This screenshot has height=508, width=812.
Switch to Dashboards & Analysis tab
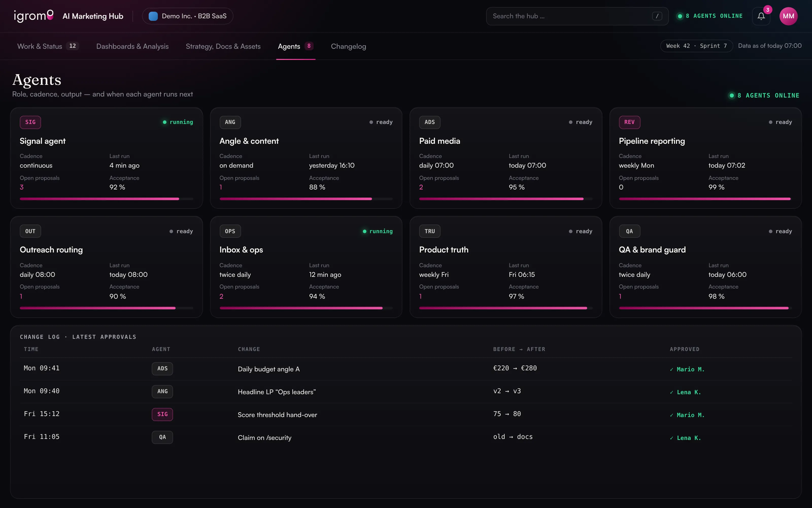point(132,46)
